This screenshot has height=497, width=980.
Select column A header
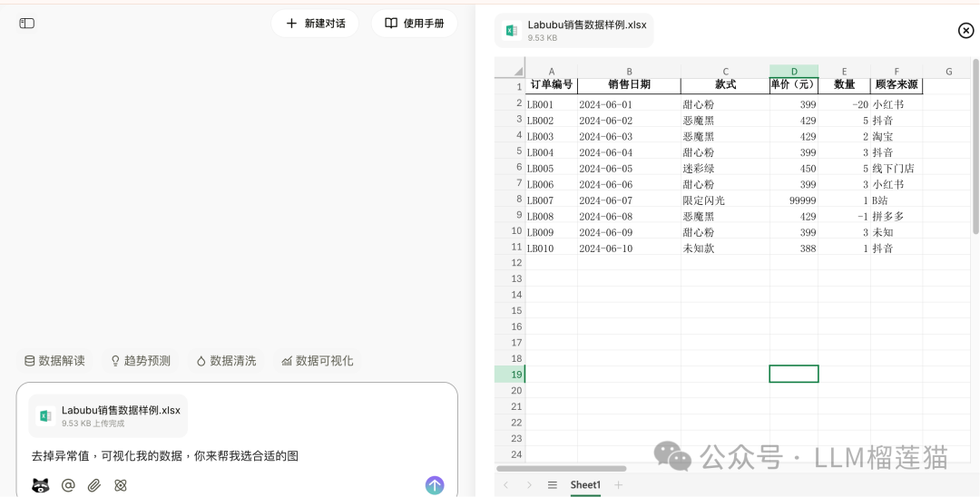click(552, 72)
